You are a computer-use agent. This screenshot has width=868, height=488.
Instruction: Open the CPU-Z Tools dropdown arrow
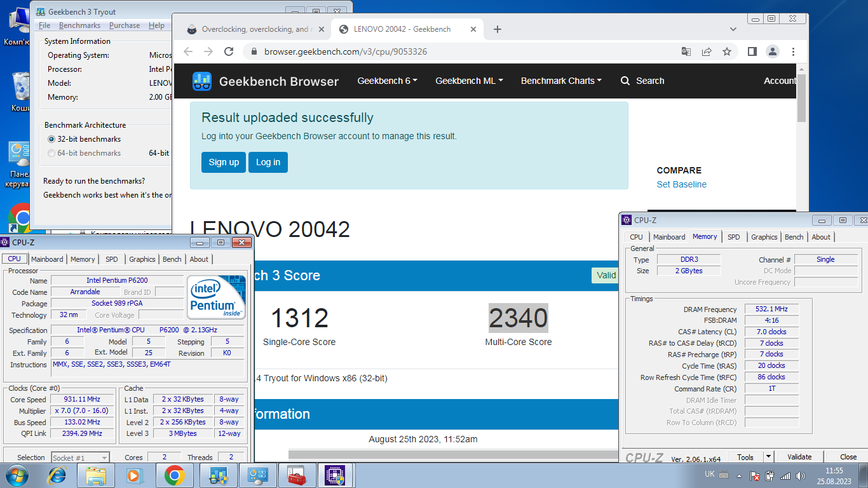(x=768, y=457)
